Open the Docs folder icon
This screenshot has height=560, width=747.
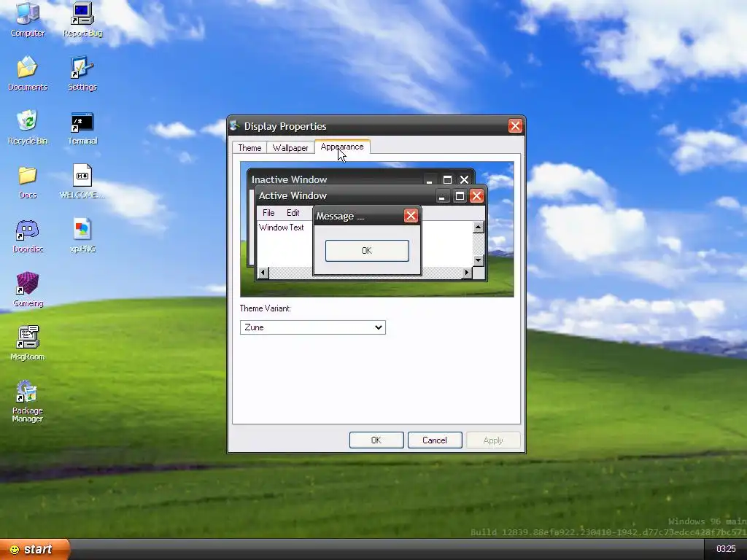(x=28, y=182)
